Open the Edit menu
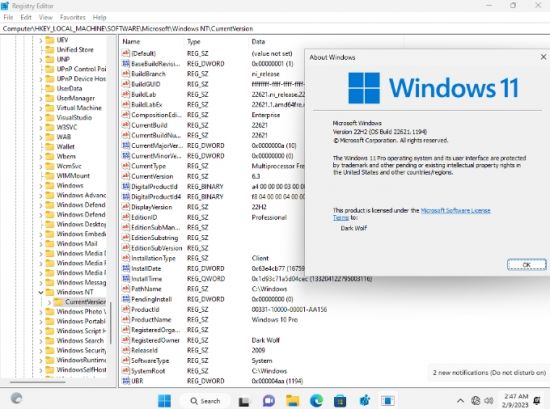 tap(26, 17)
